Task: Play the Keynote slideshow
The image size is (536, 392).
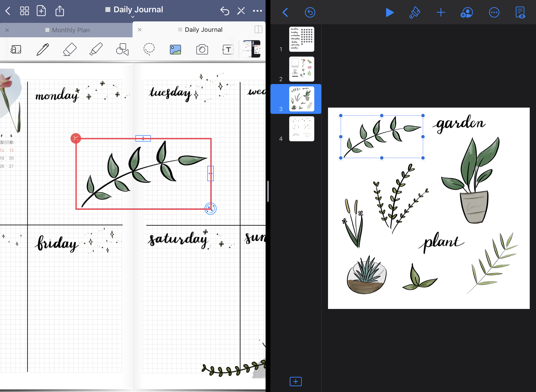Action: (389, 13)
